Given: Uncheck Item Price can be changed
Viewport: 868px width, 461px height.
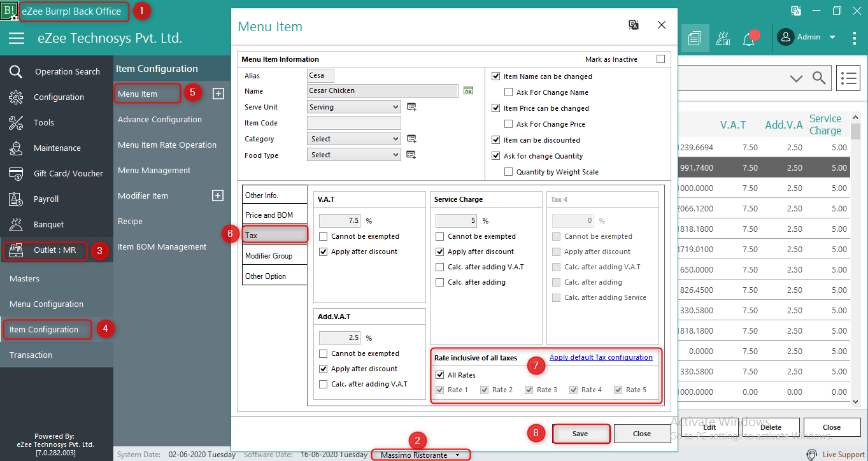Looking at the screenshot, I should point(496,108).
